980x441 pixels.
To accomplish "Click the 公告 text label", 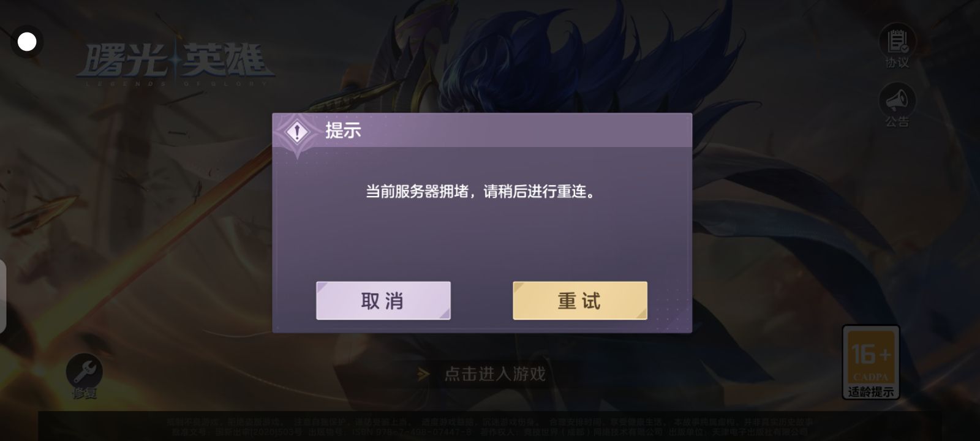I will 897,122.
